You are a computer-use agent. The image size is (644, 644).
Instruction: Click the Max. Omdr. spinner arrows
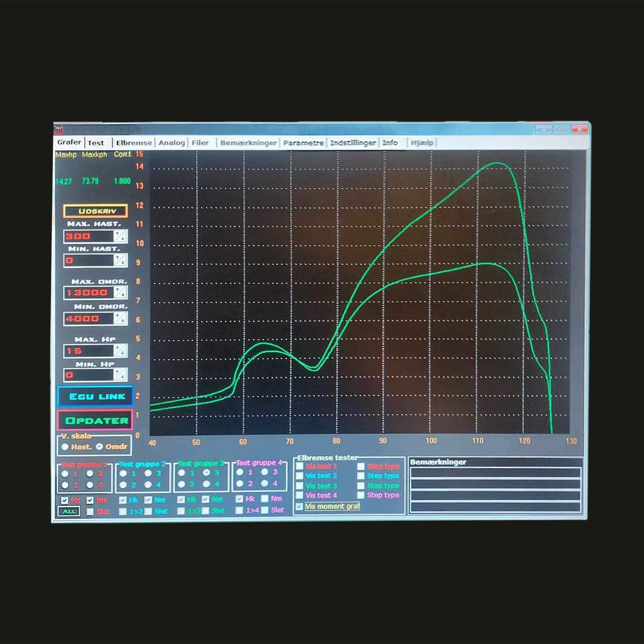(120, 292)
